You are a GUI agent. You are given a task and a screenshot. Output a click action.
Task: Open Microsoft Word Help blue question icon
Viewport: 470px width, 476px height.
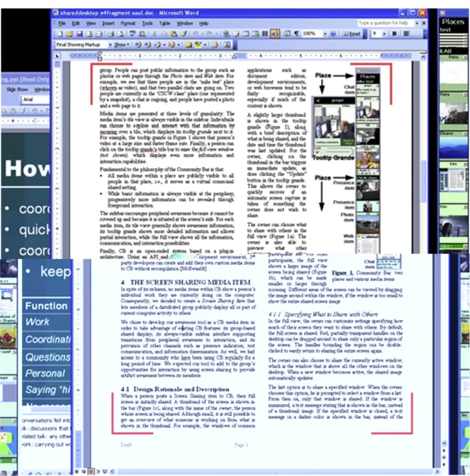333,33
